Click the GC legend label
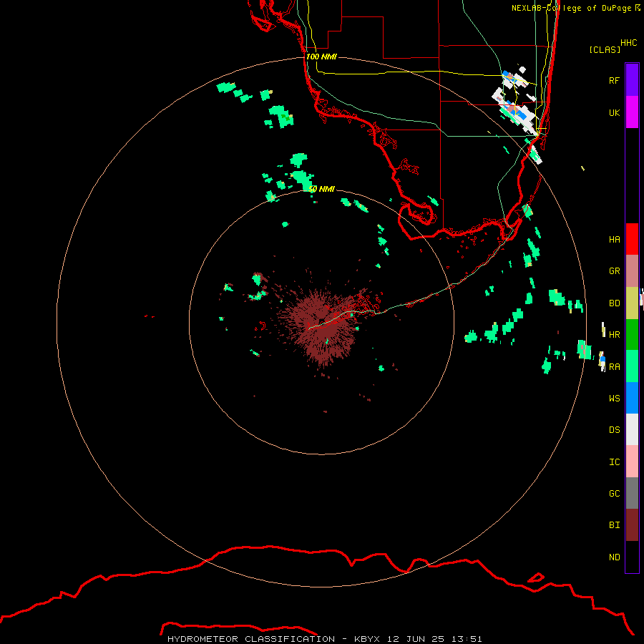 point(614,493)
